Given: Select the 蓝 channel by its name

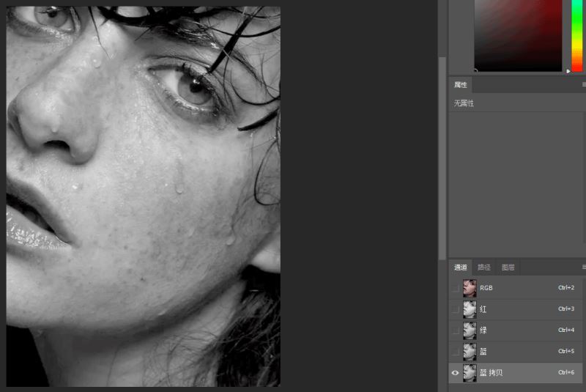Looking at the screenshot, I should coord(483,352).
